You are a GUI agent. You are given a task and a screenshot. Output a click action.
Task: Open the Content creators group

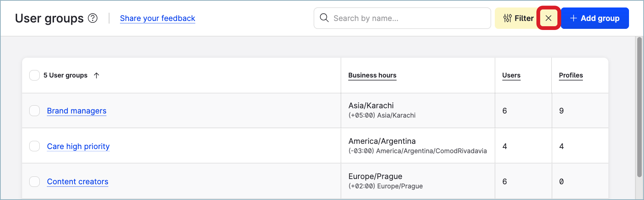click(x=78, y=182)
